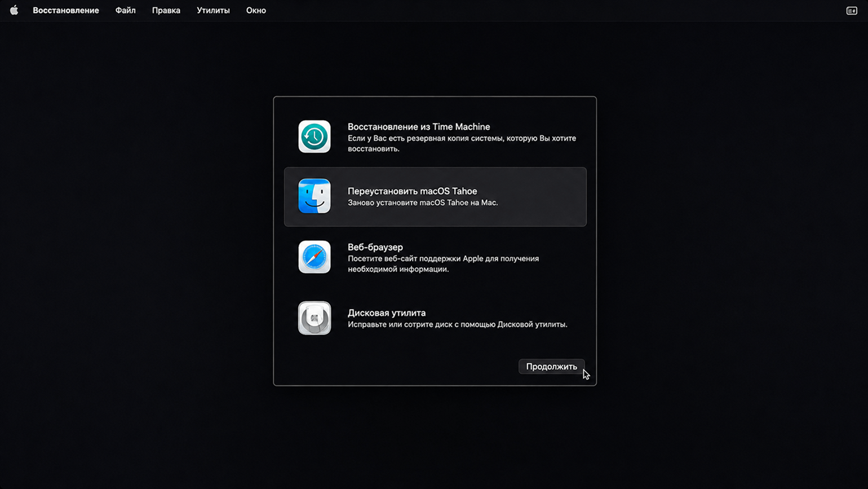Click the Disk Utility icon

(315, 318)
